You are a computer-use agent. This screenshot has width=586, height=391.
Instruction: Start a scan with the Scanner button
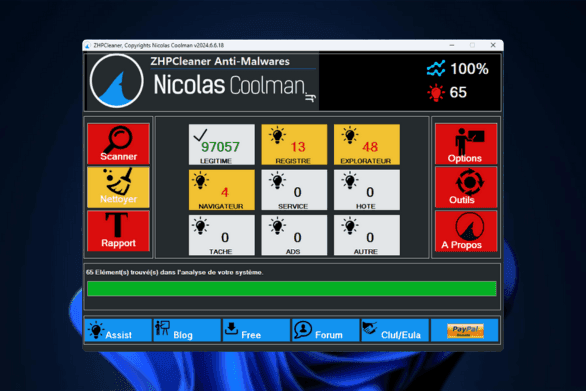[x=118, y=144]
